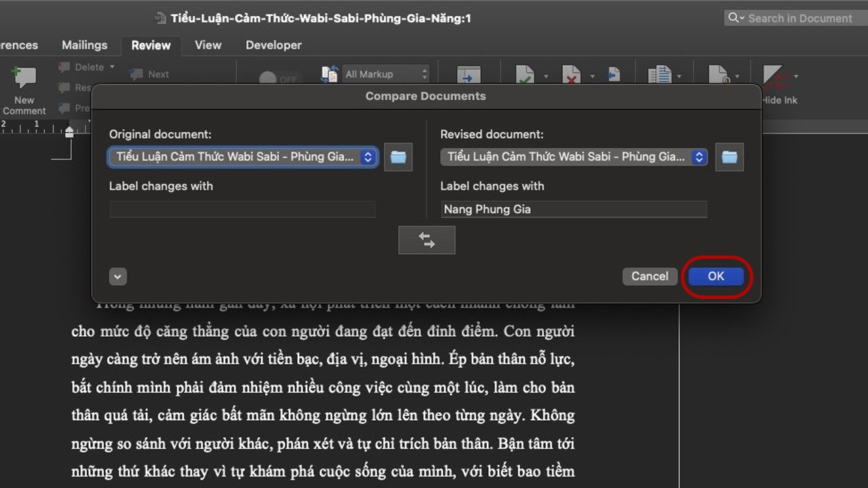Open the Developer tab

274,45
